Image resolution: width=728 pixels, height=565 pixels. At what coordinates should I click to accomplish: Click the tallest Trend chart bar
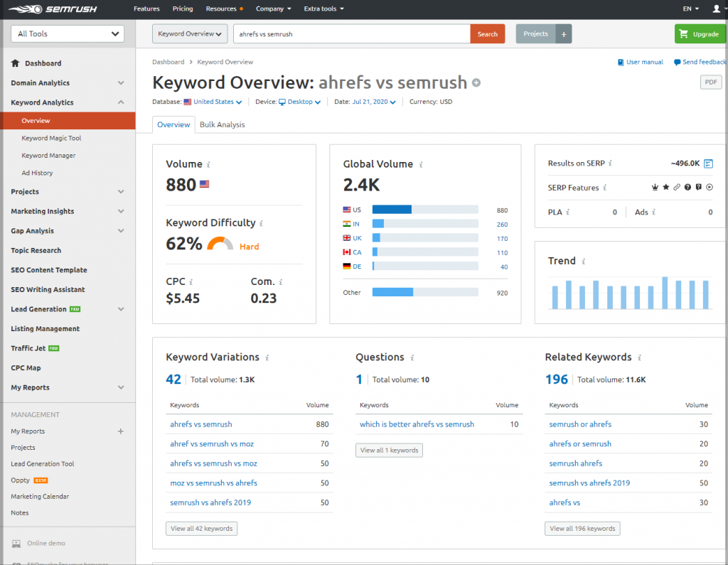click(665, 293)
